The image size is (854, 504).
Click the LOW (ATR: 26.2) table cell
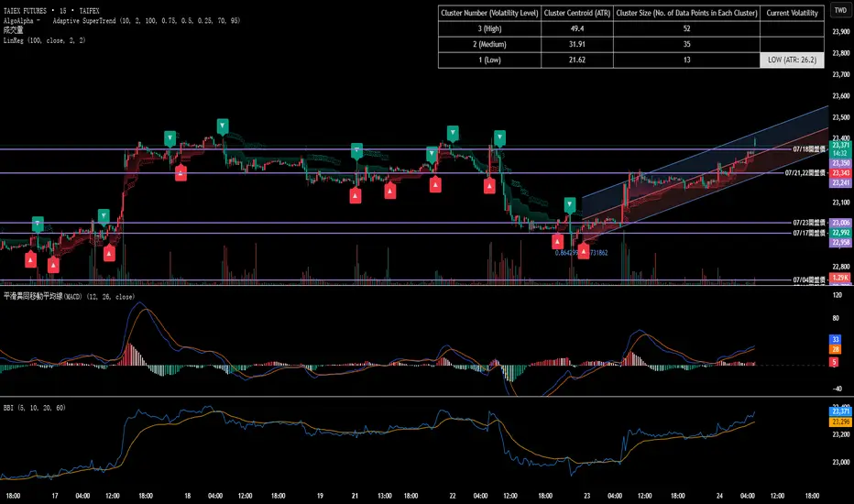pos(793,59)
